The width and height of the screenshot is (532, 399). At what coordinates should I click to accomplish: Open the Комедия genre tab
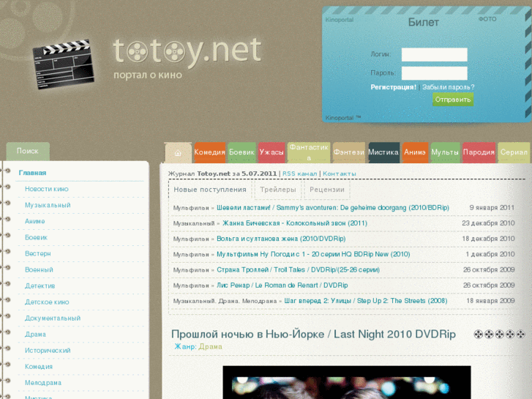(x=210, y=152)
